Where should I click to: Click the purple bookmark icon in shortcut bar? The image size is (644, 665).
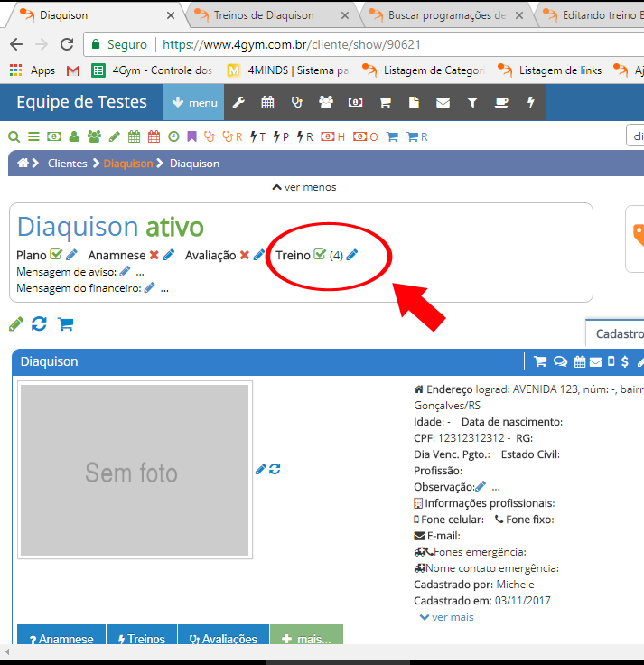pos(191,137)
